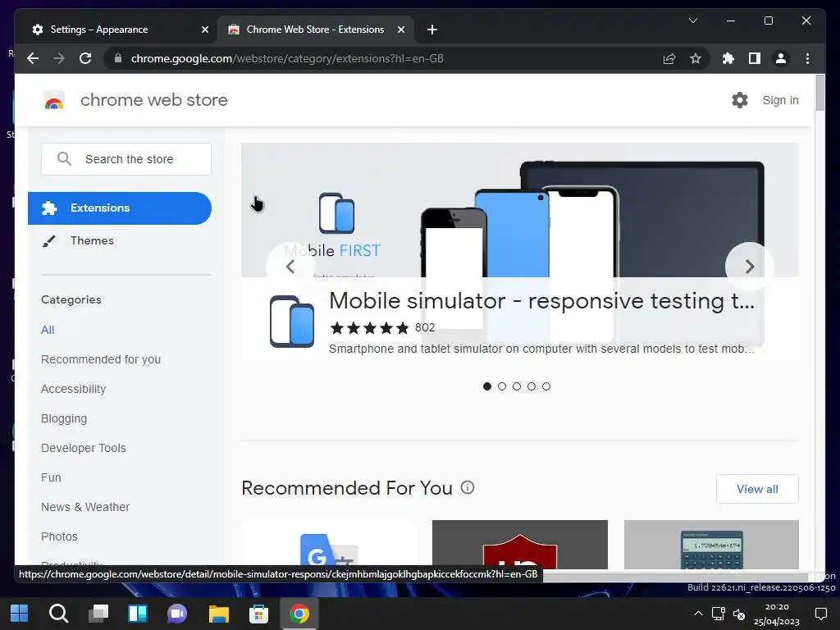Open the Web Store settings gear

(740, 99)
